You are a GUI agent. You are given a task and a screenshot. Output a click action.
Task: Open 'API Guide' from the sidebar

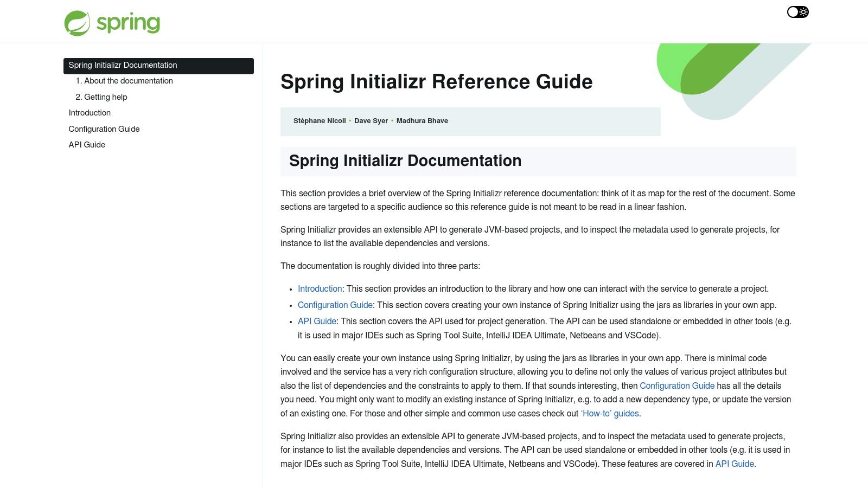click(86, 145)
